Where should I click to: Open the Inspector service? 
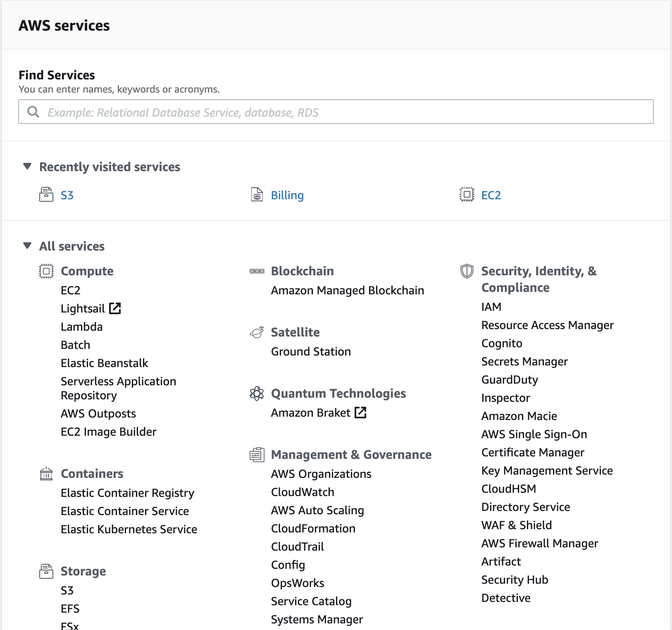[505, 398]
